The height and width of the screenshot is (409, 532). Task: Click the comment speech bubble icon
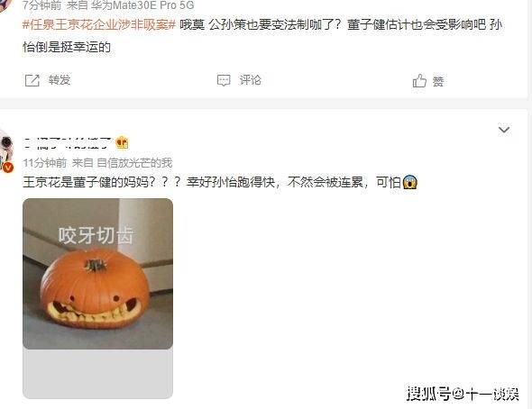[224, 80]
